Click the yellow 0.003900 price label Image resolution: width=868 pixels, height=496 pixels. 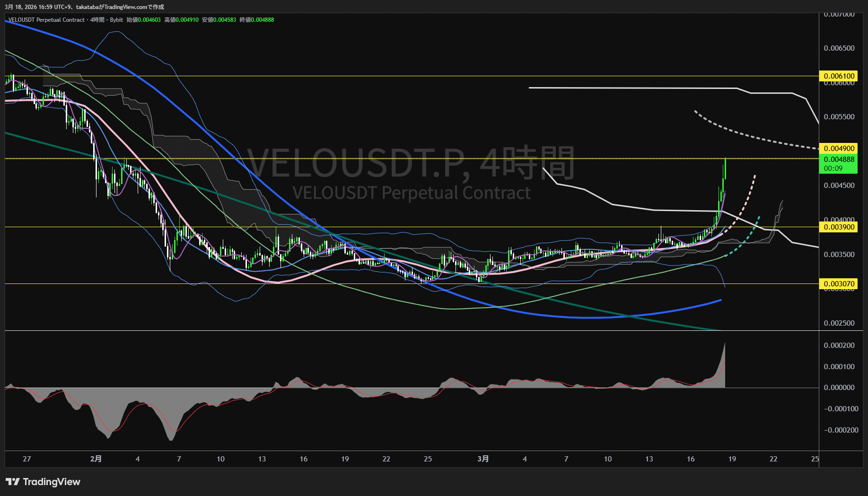(x=839, y=227)
